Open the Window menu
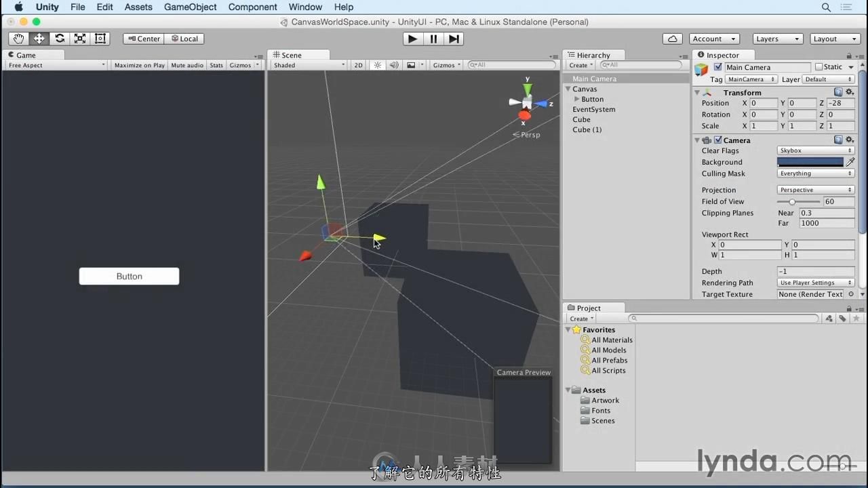The image size is (868, 488). 305,7
